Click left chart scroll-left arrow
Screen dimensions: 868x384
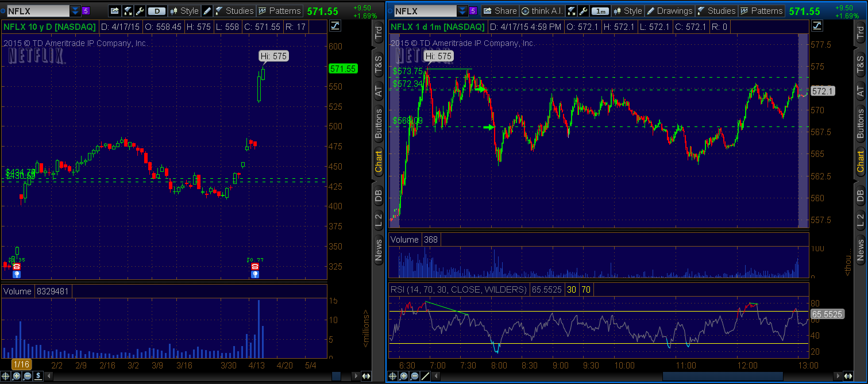tap(48, 376)
